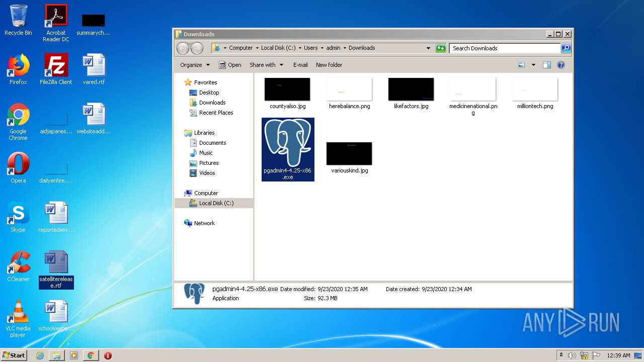This screenshot has width=644, height=362.
Task: Open Opera browser shortcut
Action: coord(18,168)
